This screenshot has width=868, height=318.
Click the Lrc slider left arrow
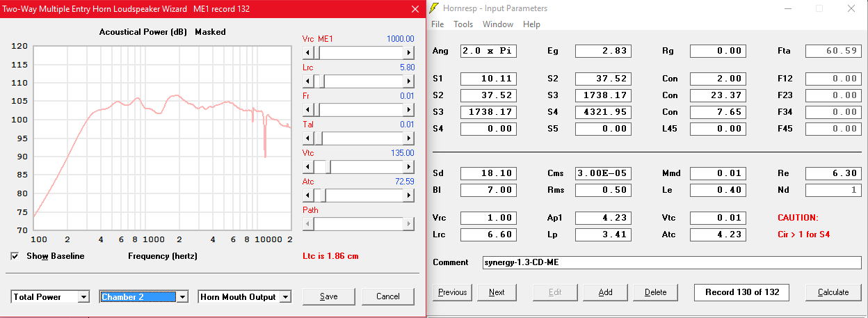click(309, 81)
